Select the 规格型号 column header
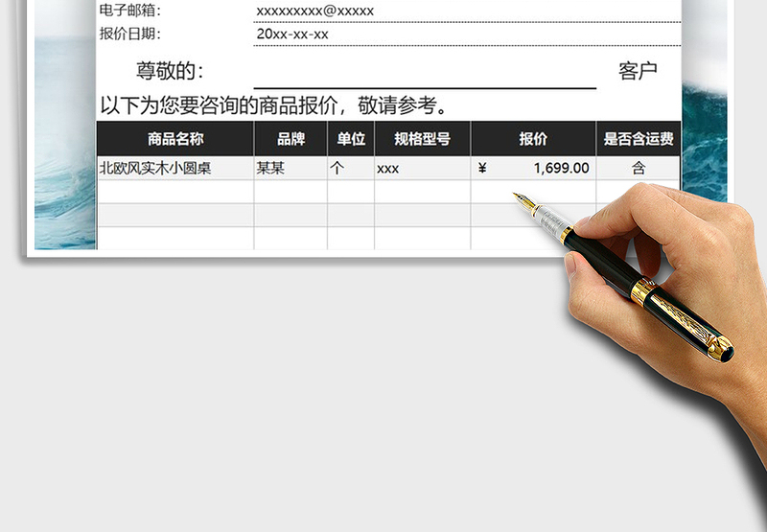Image resolution: width=767 pixels, height=532 pixels. (x=422, y=139)
